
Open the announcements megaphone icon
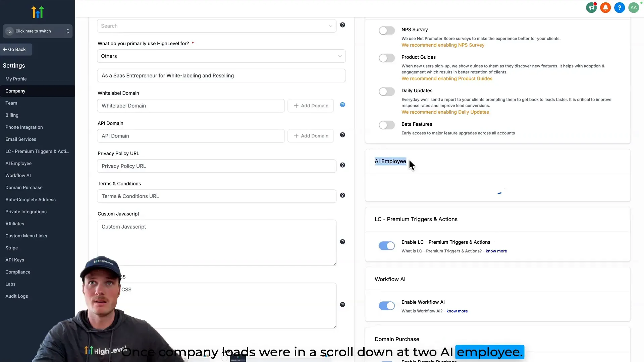pyautogui.click(x=591, y=8)
